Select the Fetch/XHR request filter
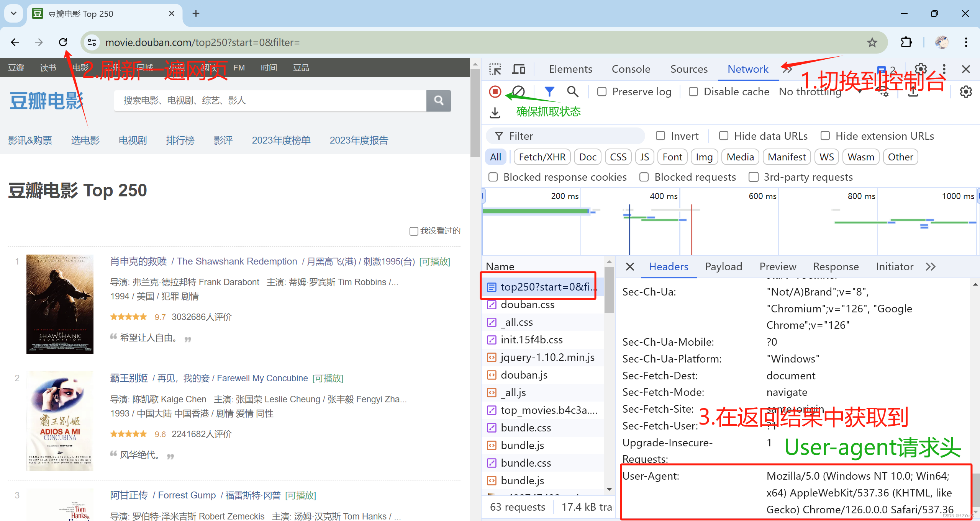 542,157
